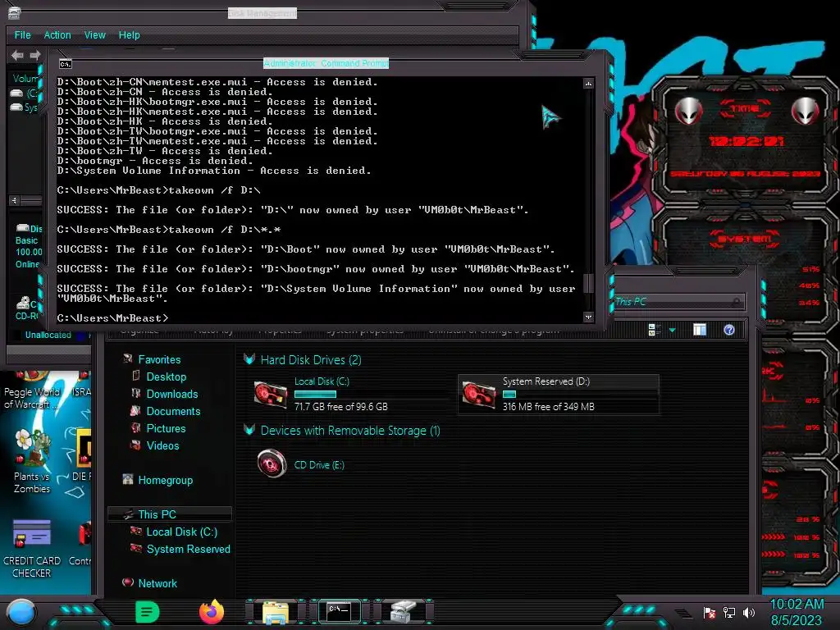Select the Local Disk (C:) drive icon
This screenshot has width=840, height=630.
[270, 395]
